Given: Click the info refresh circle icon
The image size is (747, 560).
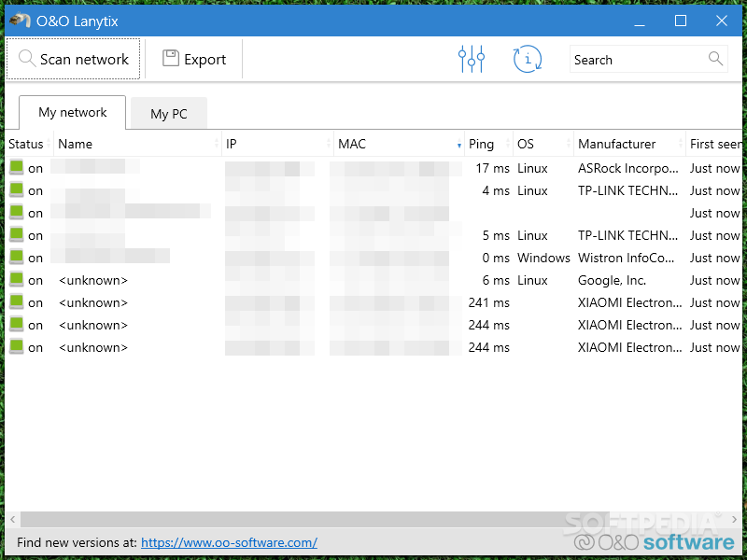Looking at the screenshot, I should (x=527, y=59).
